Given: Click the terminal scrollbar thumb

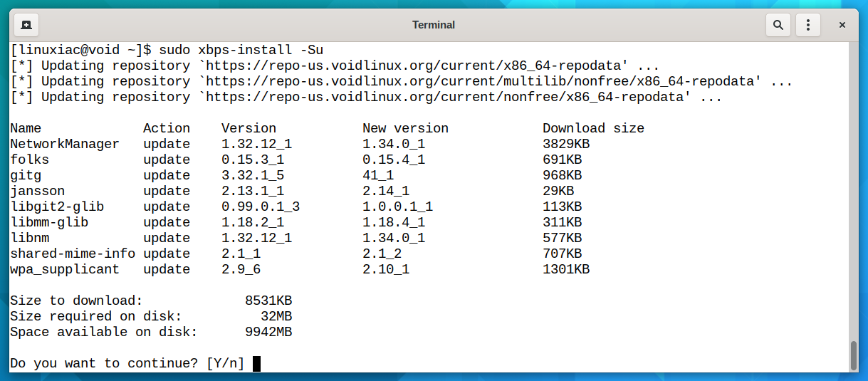Looking at the screenshot, I should coord(854,355).
